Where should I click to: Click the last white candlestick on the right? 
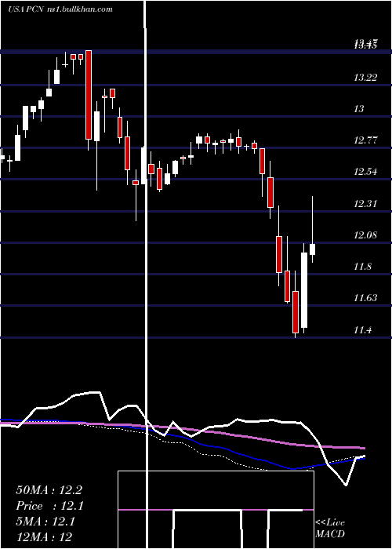click(312, 249)
